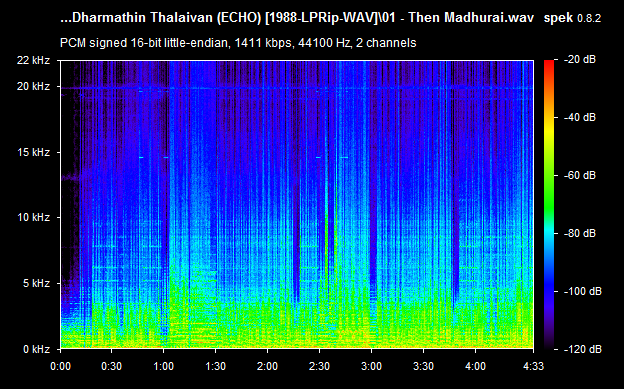Click the -60 dB legend label

coord(580,176)
